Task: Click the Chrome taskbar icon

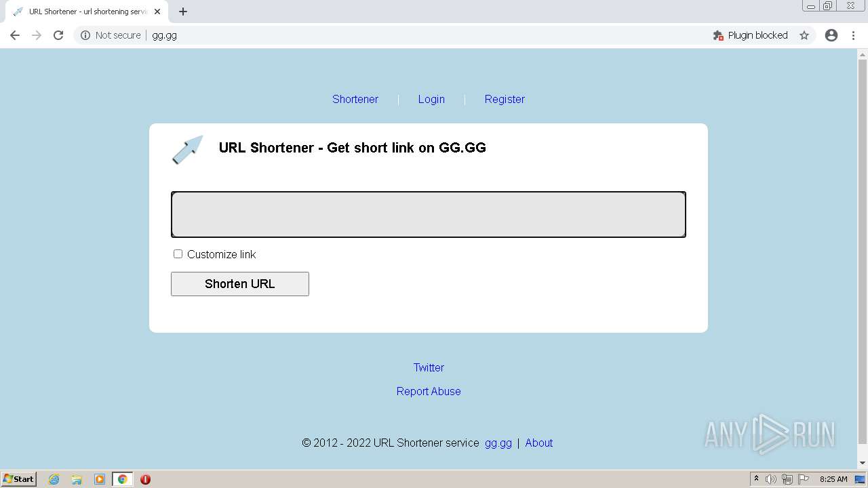Action: pyautogui.click(x=122, y=479)
